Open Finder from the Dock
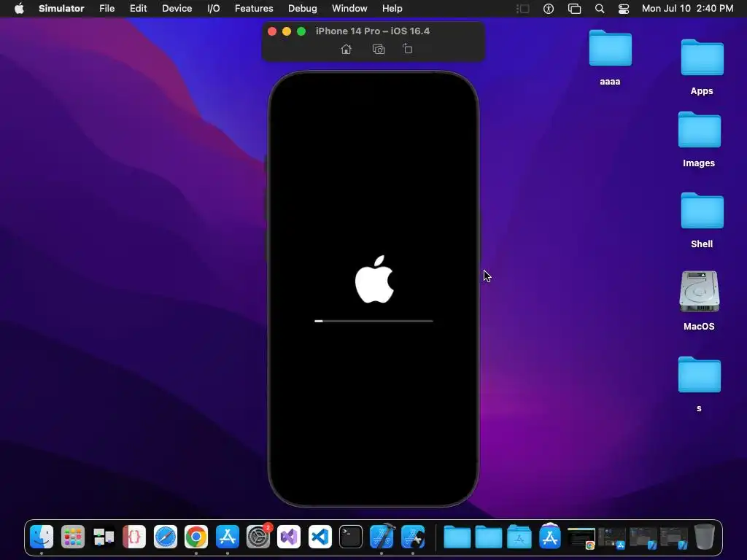The width and height of the screenshot is (747, 560). point(42,537)
